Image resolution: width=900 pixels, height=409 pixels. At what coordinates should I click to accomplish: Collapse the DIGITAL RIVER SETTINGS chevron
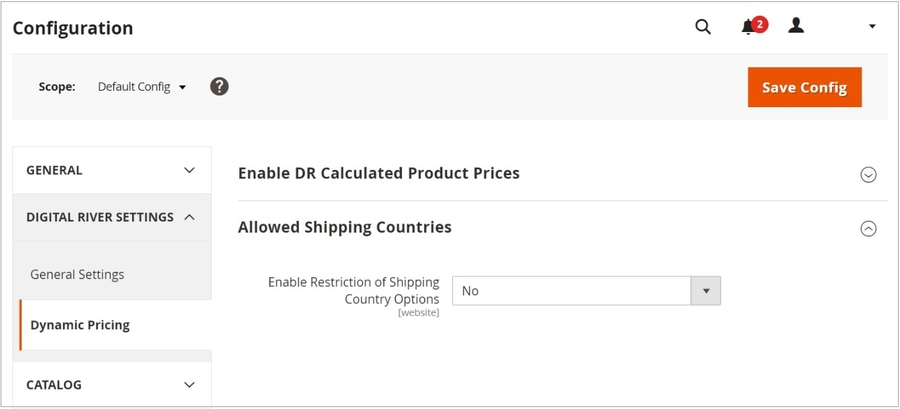[190, 217]
